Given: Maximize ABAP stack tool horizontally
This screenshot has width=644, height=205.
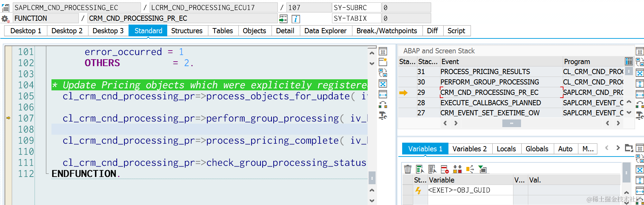Looking at the screenshot, I should (x=640, y=94).
